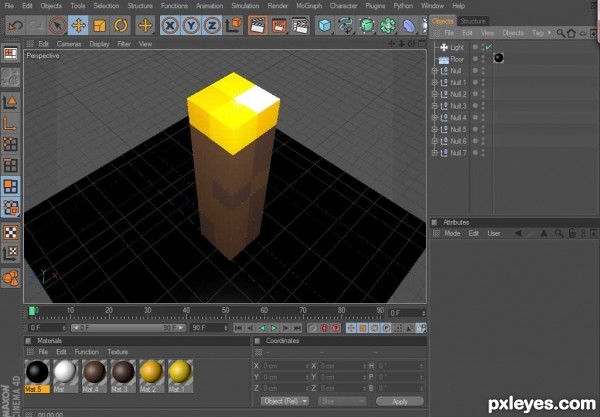This screenshot has width=600, height=417.
Task: Open the Render menu
Action: (277, 6)
